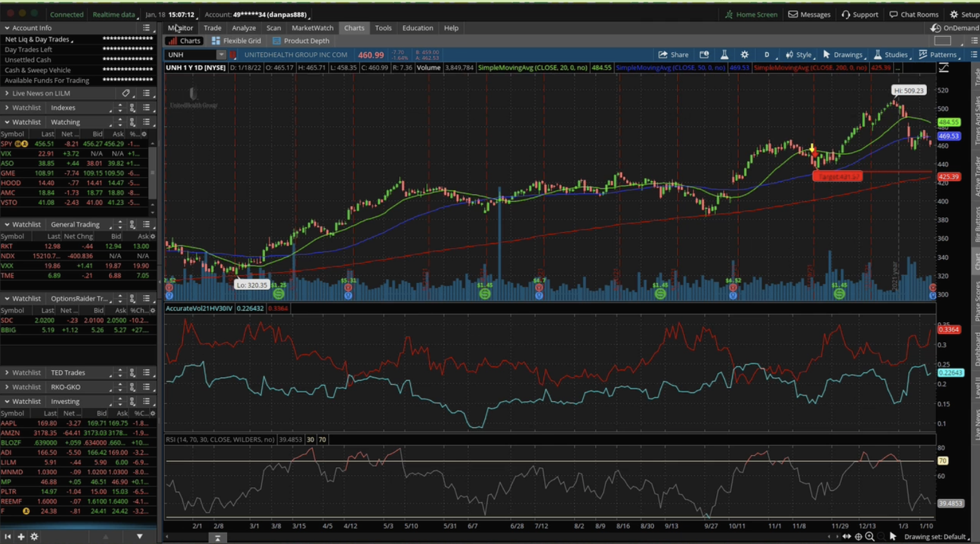Open the Setup gear in top bar
This screenshot has height=544, width=980.
(964, 14)
